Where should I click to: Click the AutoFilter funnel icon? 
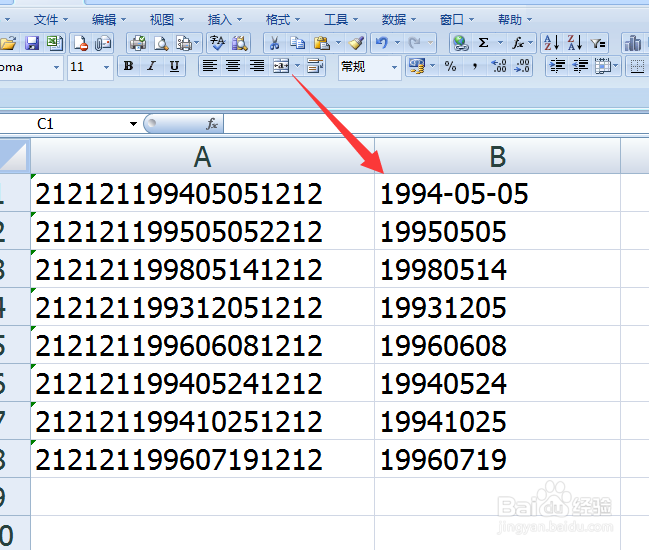coord(598,43)
